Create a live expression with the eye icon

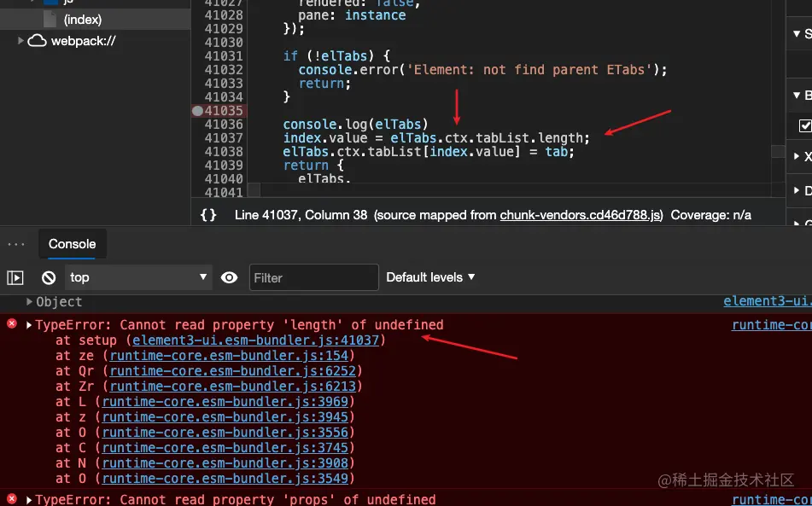click(230, 276)
